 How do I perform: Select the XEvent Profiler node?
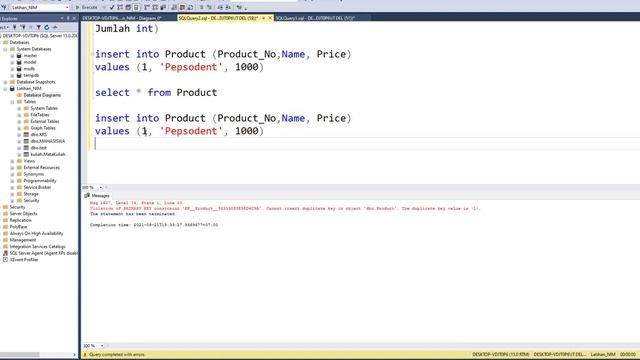tap(24, 260)
